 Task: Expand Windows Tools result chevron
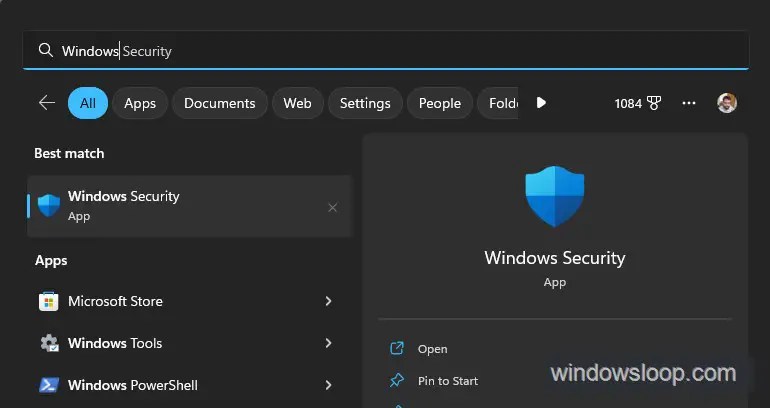(328, 343)
